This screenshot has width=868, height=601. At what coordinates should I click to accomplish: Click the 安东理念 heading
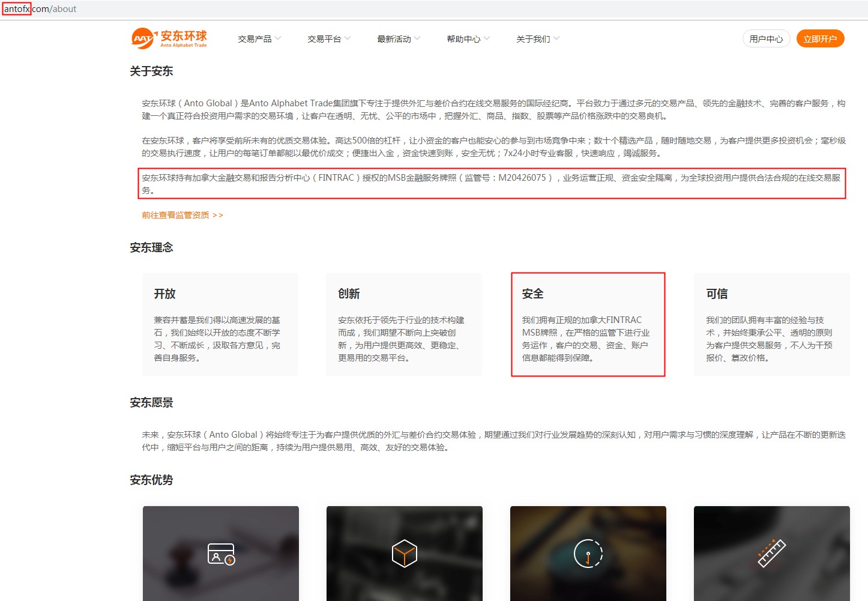point(151,247)
